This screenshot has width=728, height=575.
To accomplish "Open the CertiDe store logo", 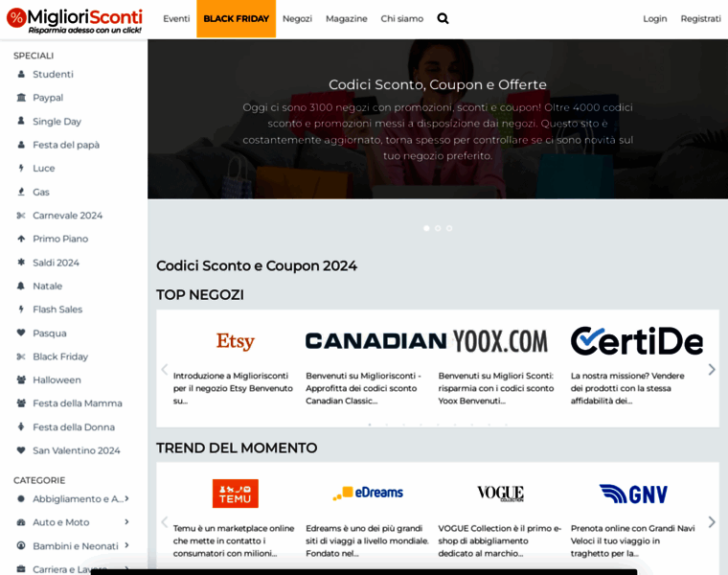I will pyautogui.click(x=637, y=341).
